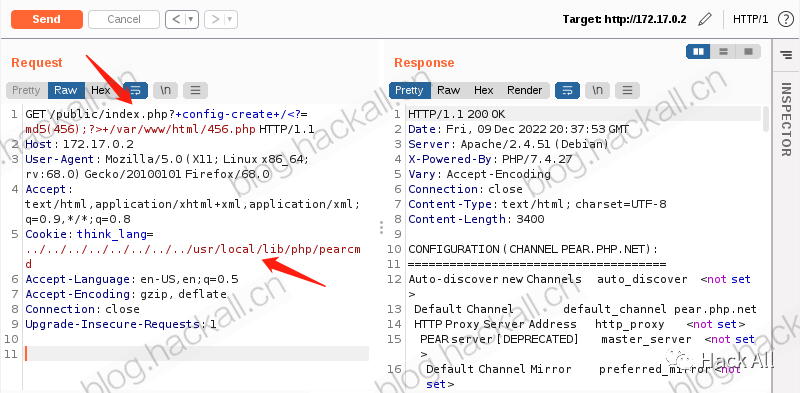
Task: Select the Request Raw tab
Action: [66, 90]
